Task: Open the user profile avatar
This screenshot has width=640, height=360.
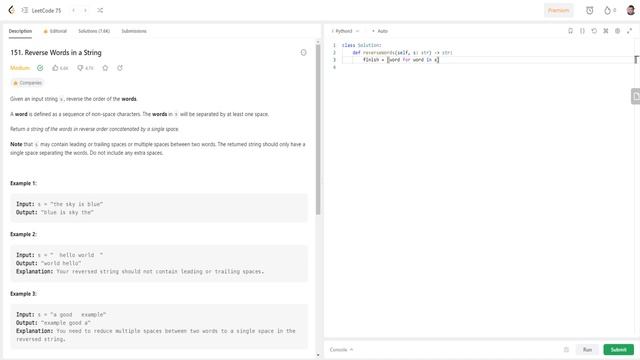Action: [x=631, y=10]
